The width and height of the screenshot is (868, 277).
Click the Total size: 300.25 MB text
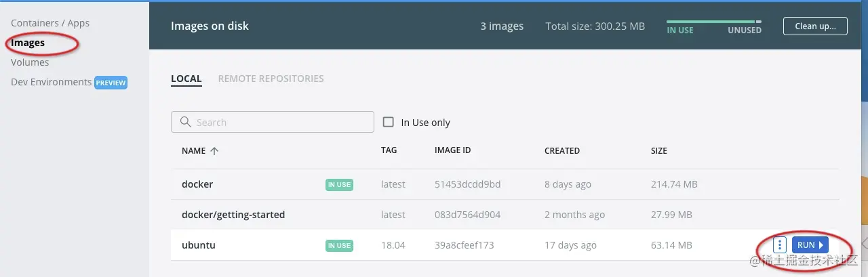(595, 26)
